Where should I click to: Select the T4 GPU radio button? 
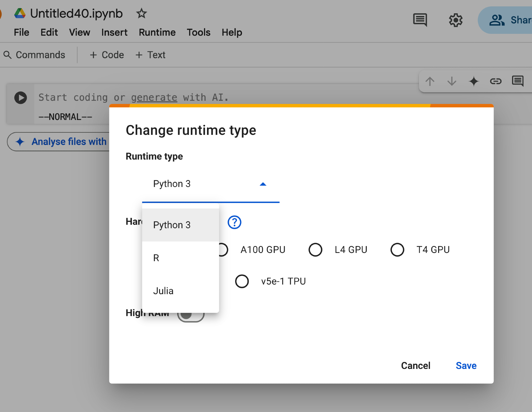pyautogui.click(x=397, y=250)
